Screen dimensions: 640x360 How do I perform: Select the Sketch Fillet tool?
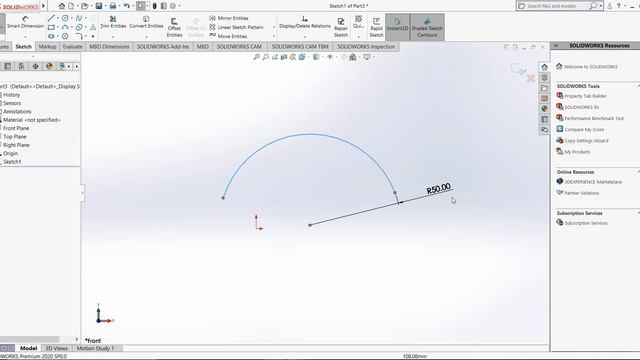tap(79, 36)
